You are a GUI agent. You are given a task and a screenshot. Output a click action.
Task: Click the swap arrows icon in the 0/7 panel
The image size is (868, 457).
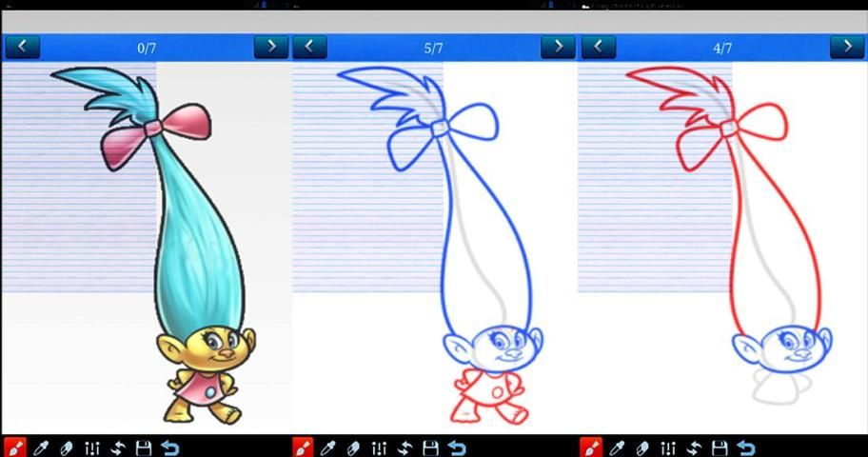pos(118,447)
